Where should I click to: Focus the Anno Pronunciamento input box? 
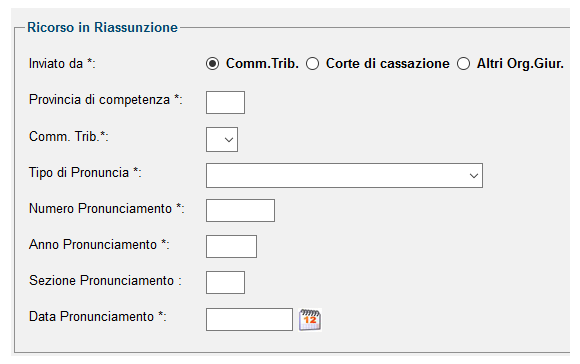pyautogui.click(x=231, y=246)
